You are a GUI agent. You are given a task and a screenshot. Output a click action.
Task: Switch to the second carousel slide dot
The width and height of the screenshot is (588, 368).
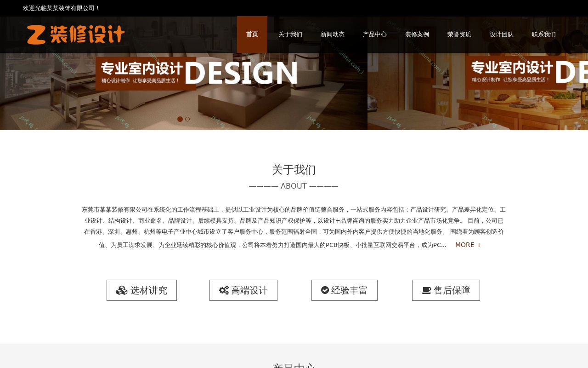(187, 119)
